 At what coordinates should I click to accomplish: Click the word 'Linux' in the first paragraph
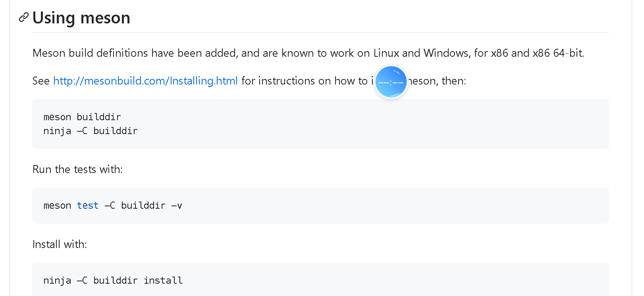[x=386, y=53]
